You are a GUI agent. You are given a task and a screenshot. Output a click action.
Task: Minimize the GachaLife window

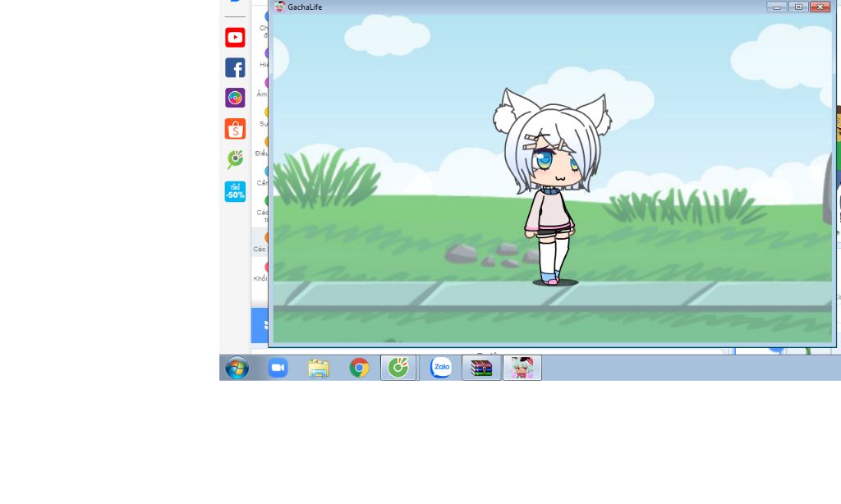pos(776,7)
